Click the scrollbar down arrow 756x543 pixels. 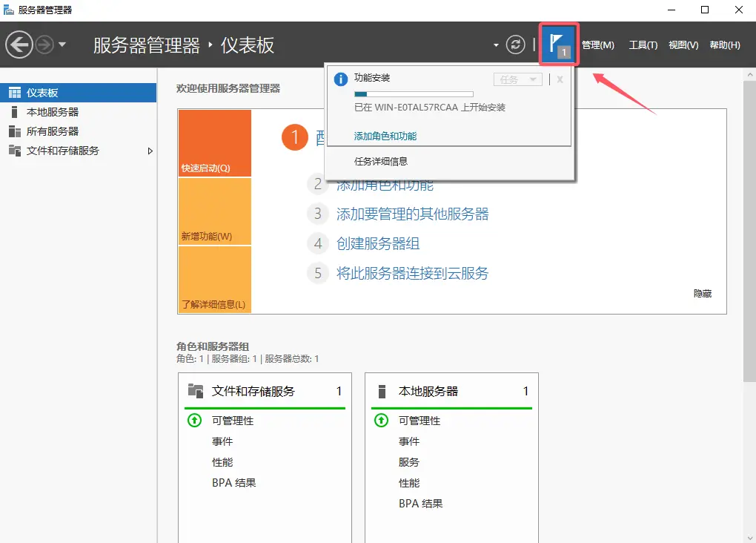(749, 538)
